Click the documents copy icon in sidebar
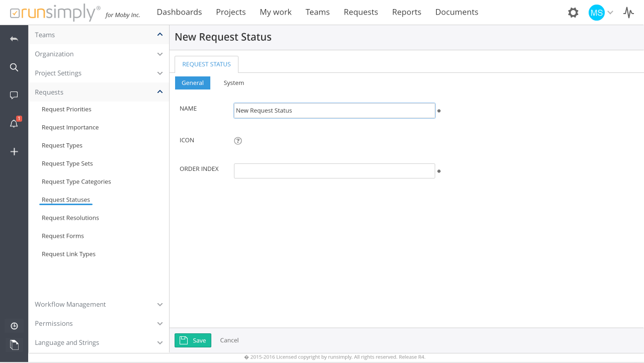Screen dimensions: 644x363 click(x=14, y=344)
